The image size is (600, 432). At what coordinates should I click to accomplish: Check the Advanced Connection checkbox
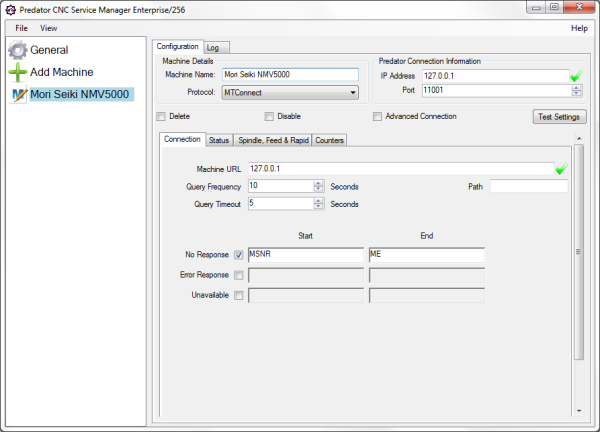pyautogui.click(x=377, y=116)
